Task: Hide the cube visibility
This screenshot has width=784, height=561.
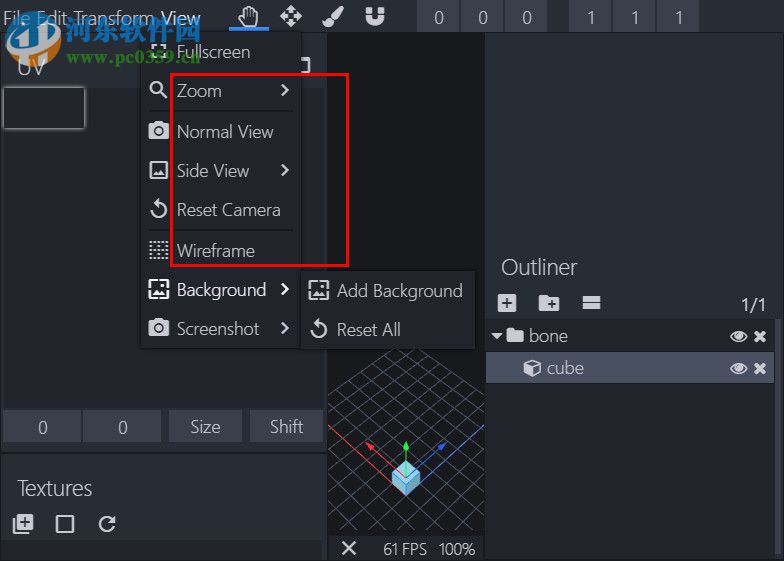Action: pyautogui.click(x=738, y=368)
